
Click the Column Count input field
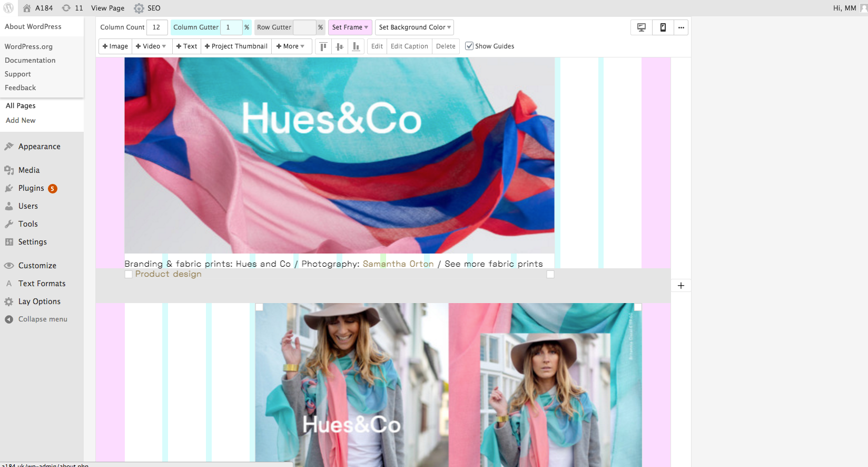(156, 27)
